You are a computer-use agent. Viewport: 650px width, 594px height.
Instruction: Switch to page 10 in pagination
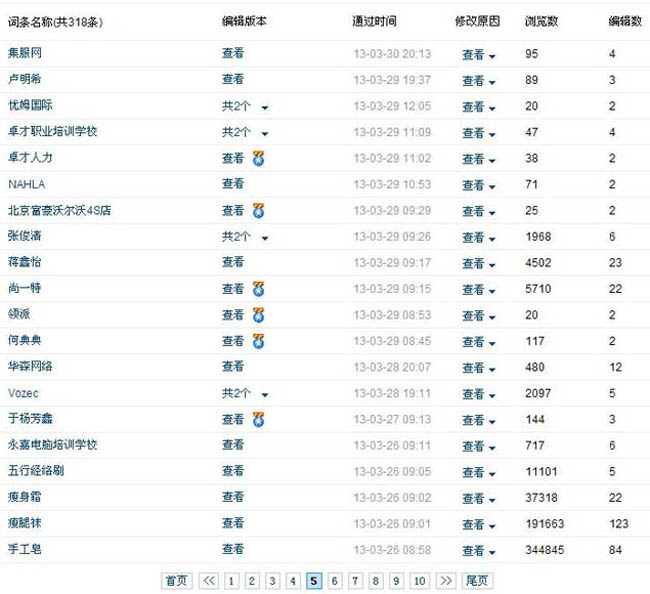pos(420,580)
